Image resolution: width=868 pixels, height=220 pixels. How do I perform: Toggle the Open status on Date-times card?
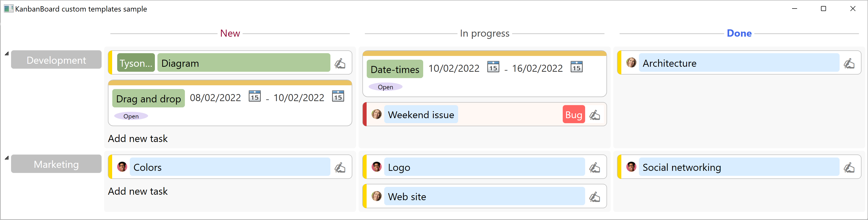(385, 87)
